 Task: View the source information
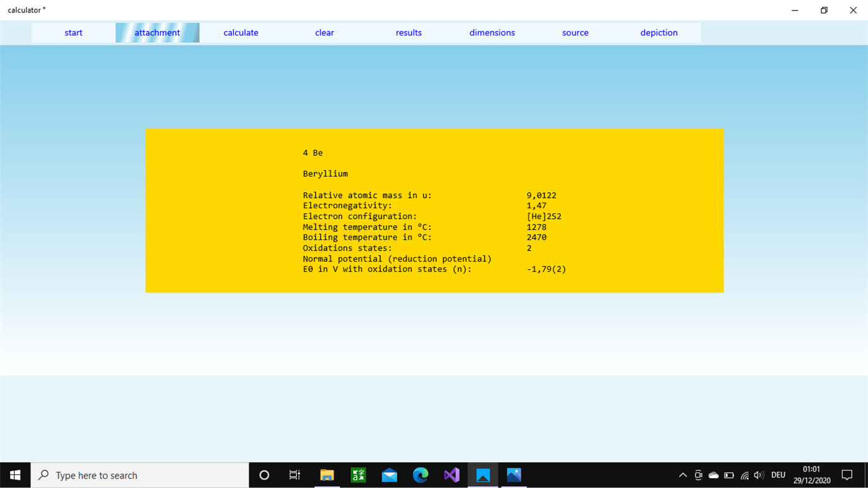click(575, 32)
